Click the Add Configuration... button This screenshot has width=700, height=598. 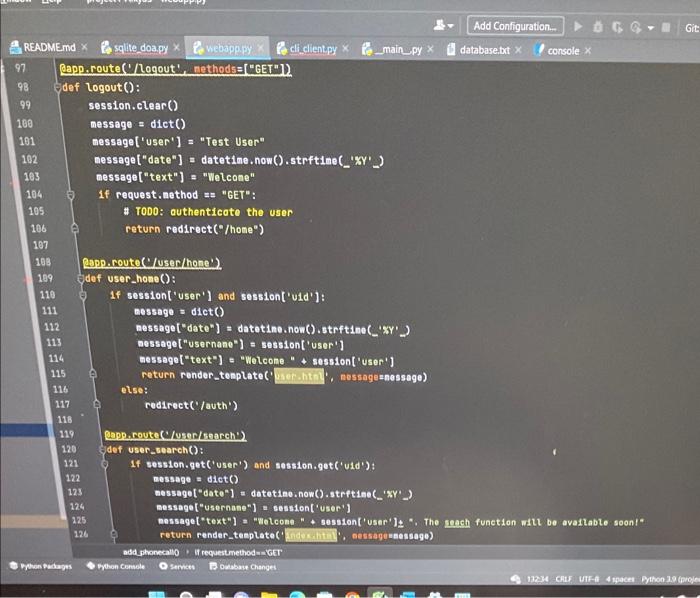[515, 26]
